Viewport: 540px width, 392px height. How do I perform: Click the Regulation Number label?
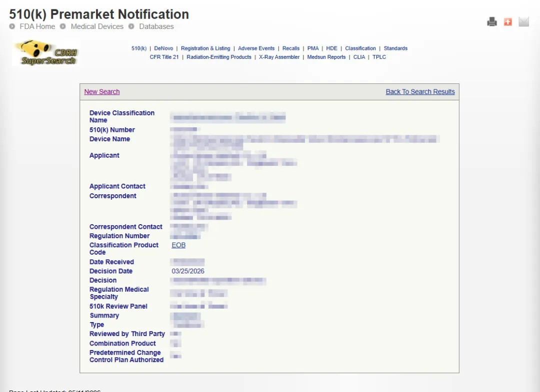tap(119, 236)
